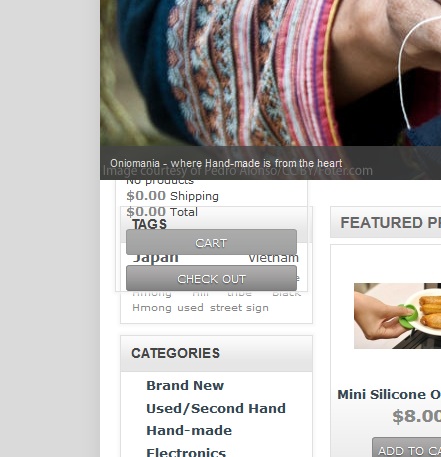
Task: Select the Vietnam tag
Action: pos(273,258)
